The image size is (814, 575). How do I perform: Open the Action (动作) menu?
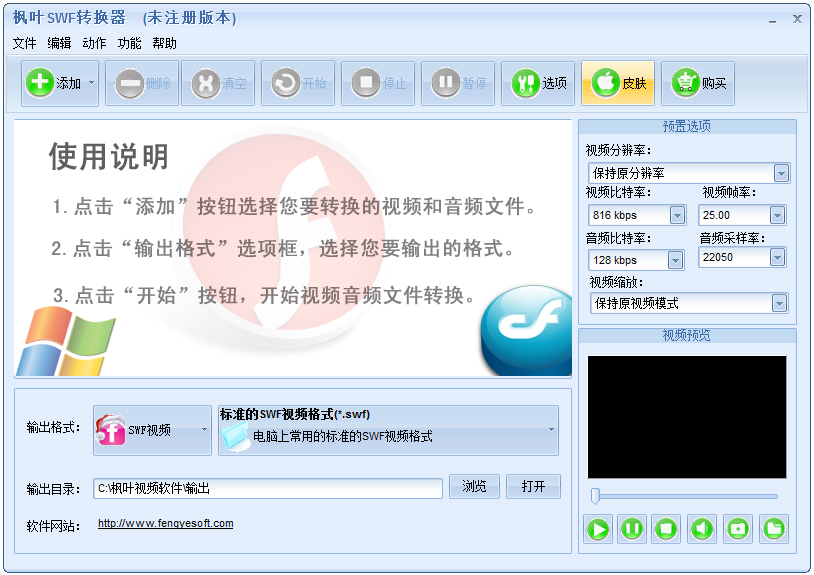94,43
